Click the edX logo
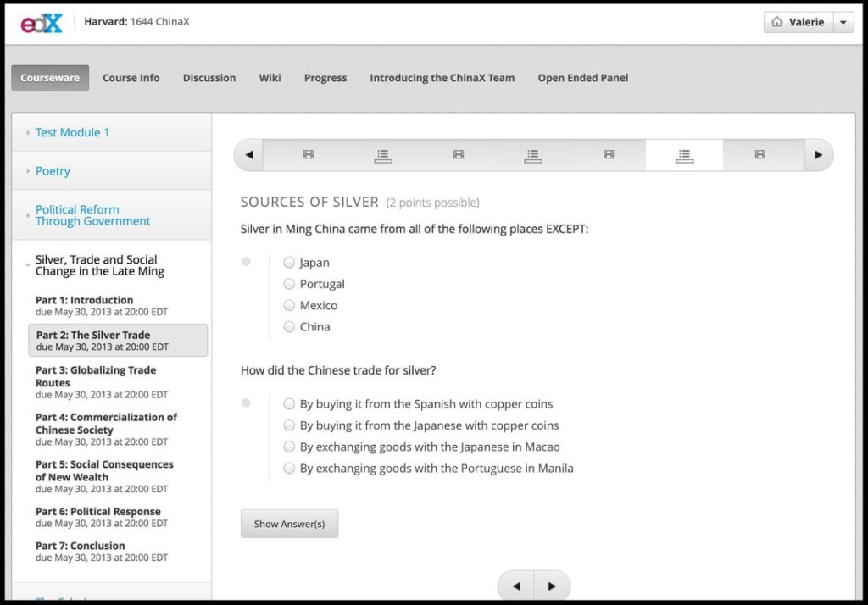This screenshot has width=868, height=605. click(42, 22)
